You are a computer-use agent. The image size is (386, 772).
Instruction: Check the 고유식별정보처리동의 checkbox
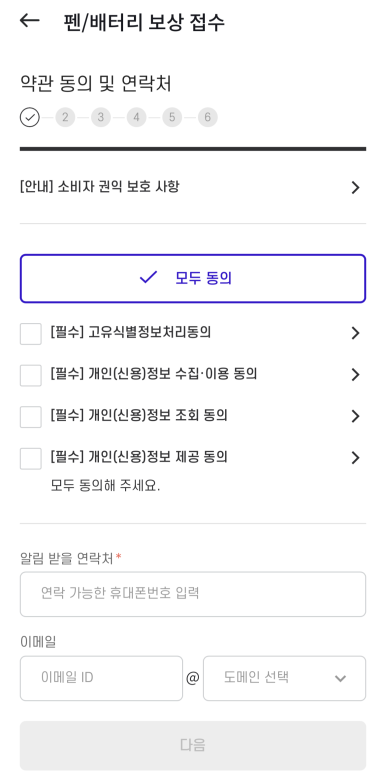pyautogui.click(x=31, y=333)
